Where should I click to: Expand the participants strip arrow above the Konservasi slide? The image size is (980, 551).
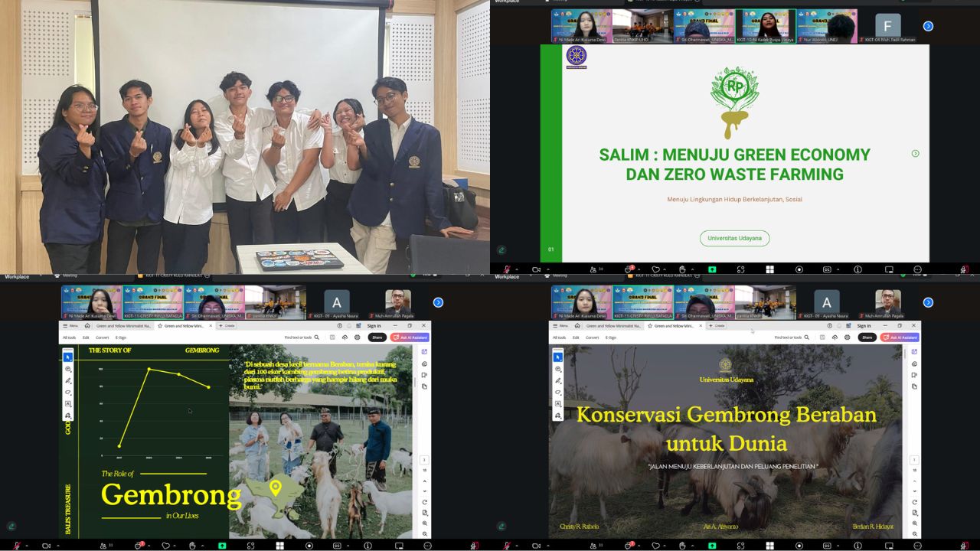click(928, 302)
